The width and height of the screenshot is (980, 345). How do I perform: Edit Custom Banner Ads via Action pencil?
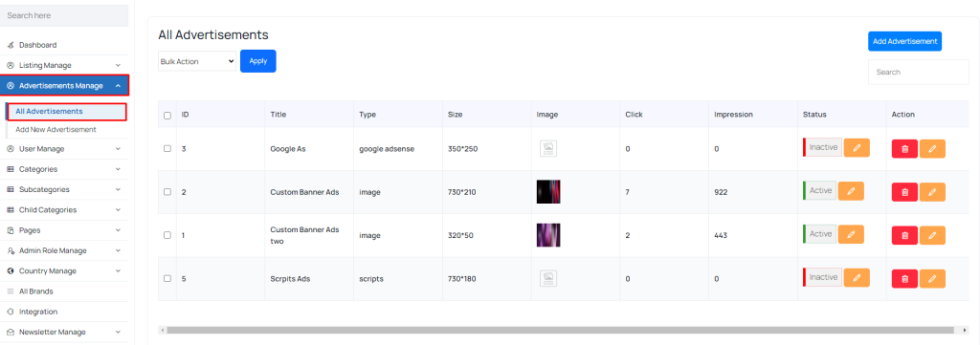pyautogui.click(x=932, y=192)
